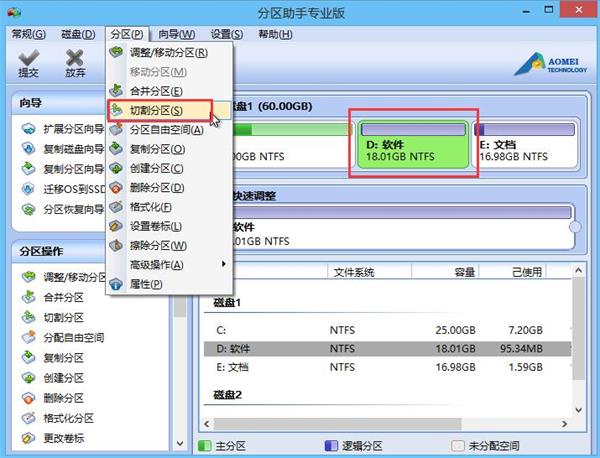
Task: Click the 迁移OS到SSD link
Action: (x=74, y=189)
